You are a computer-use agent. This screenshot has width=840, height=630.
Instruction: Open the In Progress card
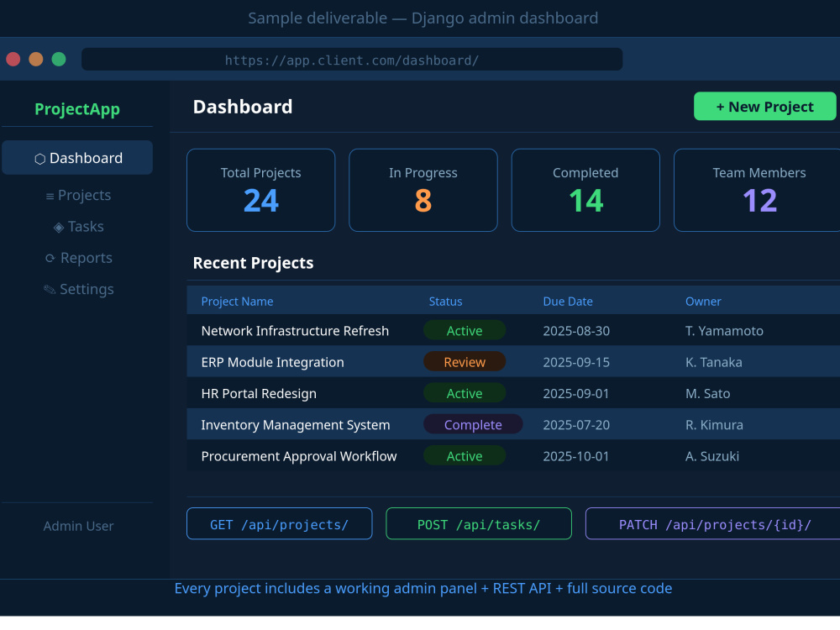(423, 190)
